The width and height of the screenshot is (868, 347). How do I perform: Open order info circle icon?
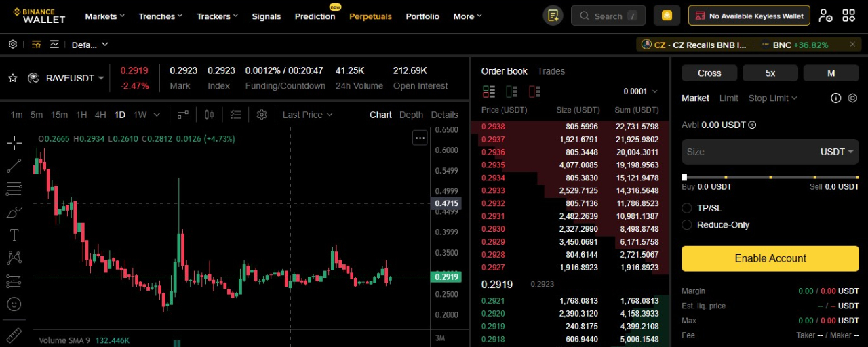tap(836, 98)
